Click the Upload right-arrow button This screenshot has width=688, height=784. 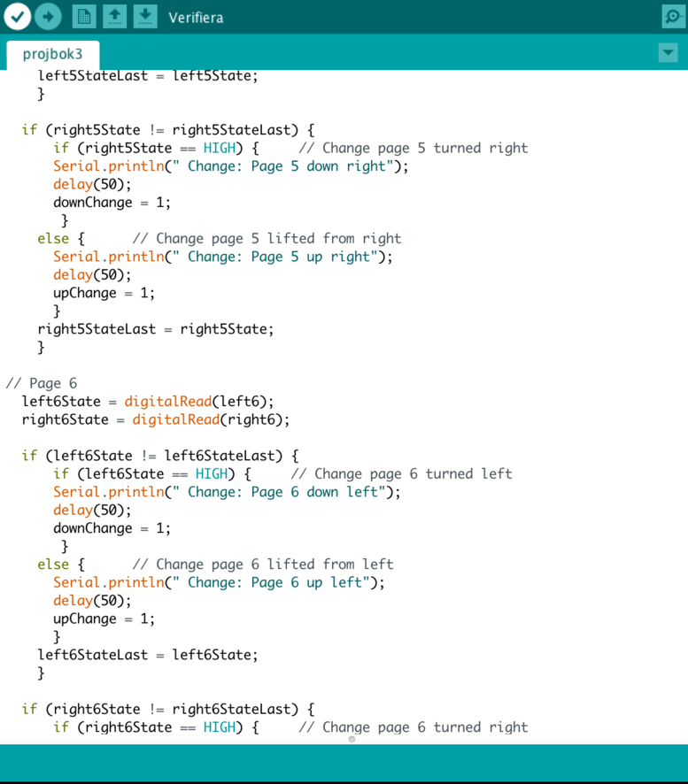click(48, 17)
